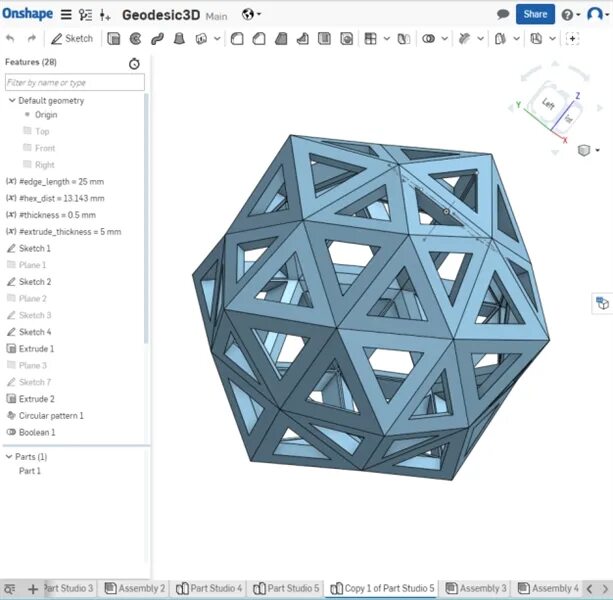Open the user account menu
This screenshot has height=600, width=613.
coord(598,14)
